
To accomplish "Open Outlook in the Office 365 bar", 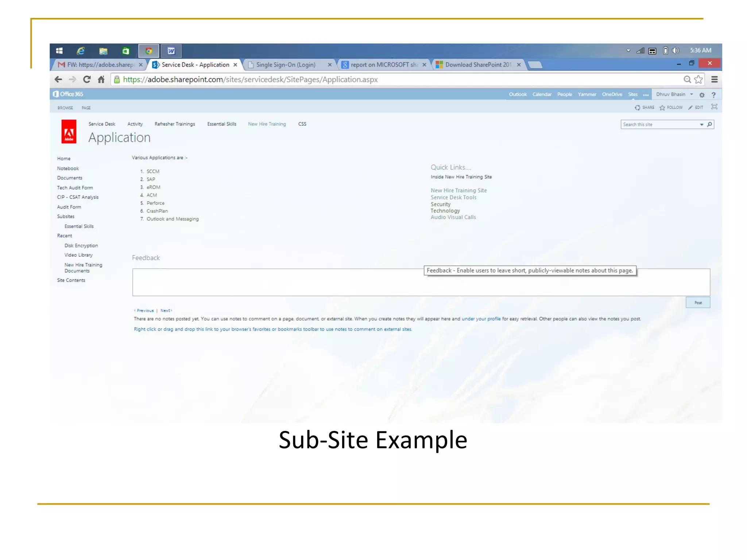I will [x=518, y=94].
